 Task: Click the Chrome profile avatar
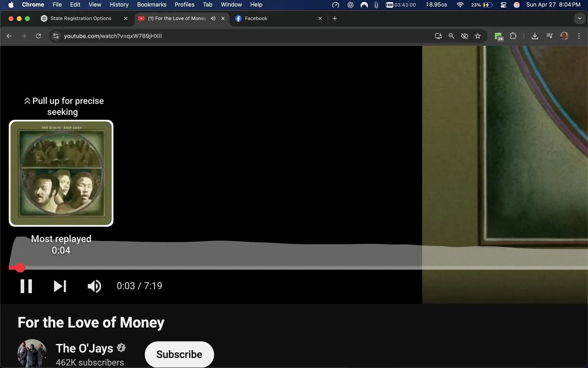coord(564,36)
